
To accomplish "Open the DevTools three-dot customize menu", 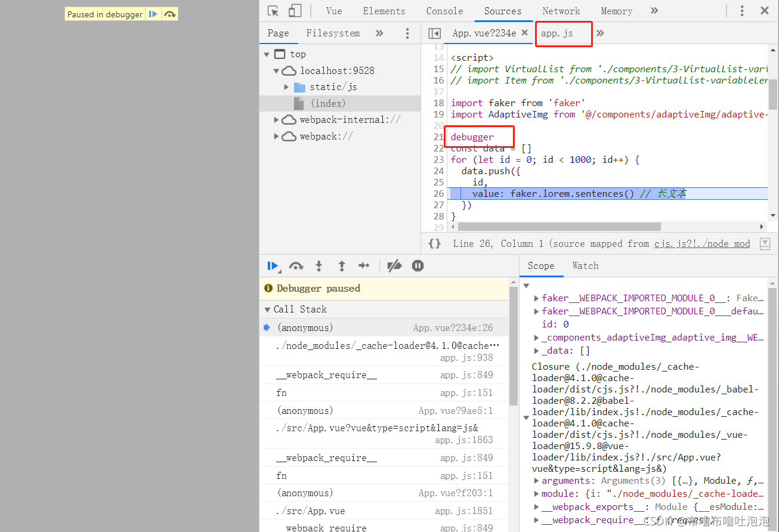I will coord(742,11).
